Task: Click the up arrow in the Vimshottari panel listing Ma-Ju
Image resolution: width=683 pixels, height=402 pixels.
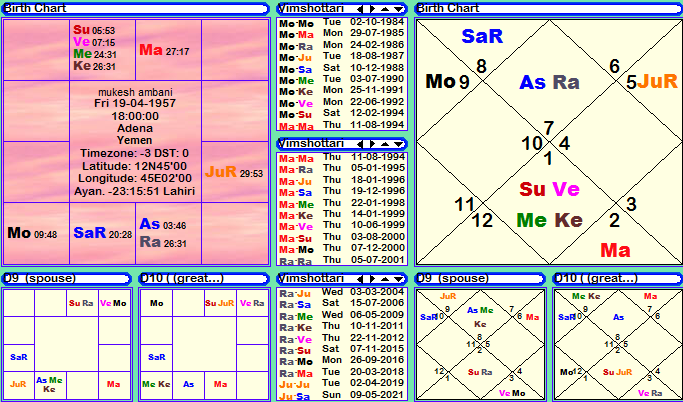Action: pos(385,144)
